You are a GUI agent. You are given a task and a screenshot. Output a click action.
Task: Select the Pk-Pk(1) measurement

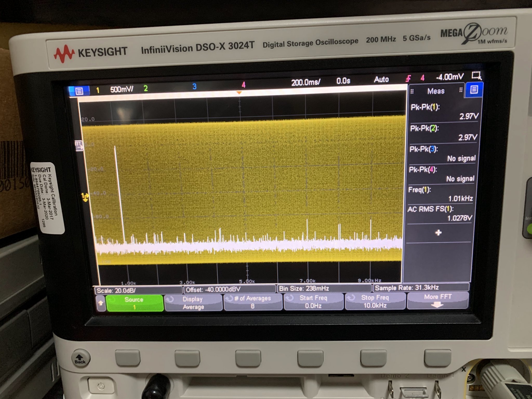coord(444,112)
